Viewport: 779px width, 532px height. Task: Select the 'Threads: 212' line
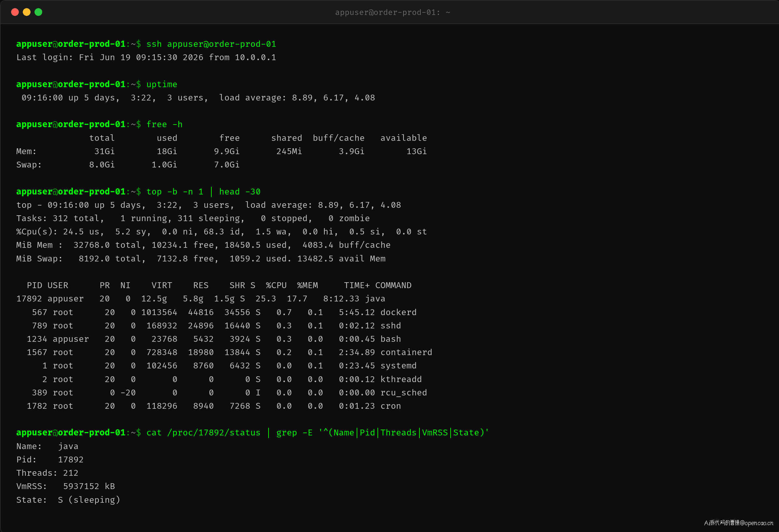click(x=47, y=473)
